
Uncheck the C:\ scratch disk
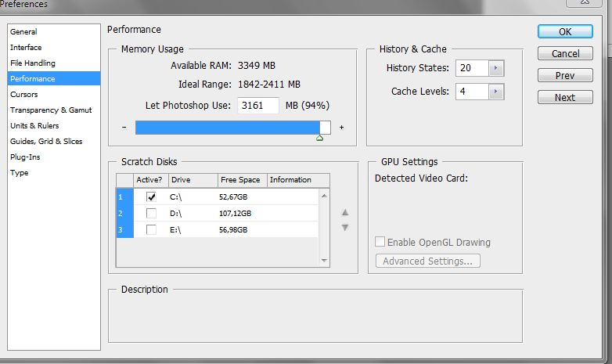click(x=151, y=196)
